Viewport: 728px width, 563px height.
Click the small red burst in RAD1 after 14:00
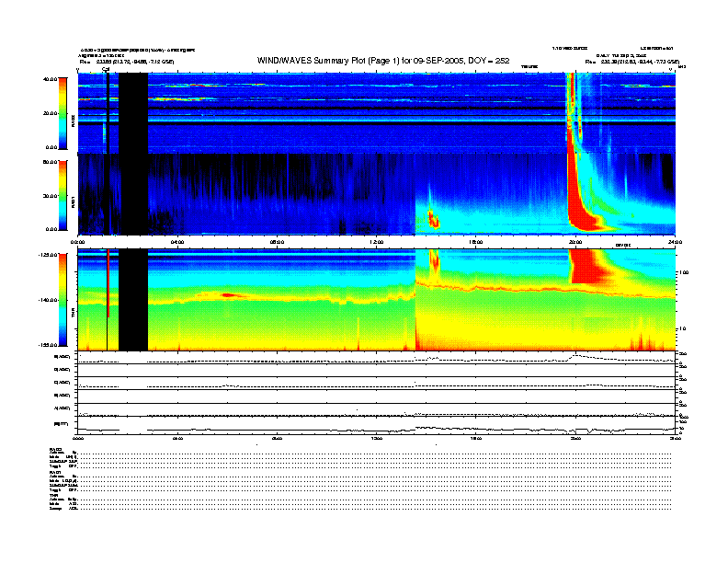pos(434,219)
